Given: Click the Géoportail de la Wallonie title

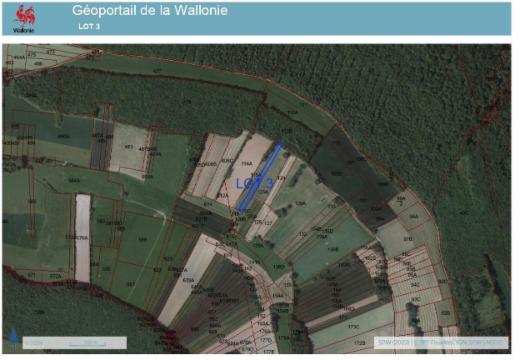Looking at the screenshot, I should pyautogui.click(x=150, y=10).
